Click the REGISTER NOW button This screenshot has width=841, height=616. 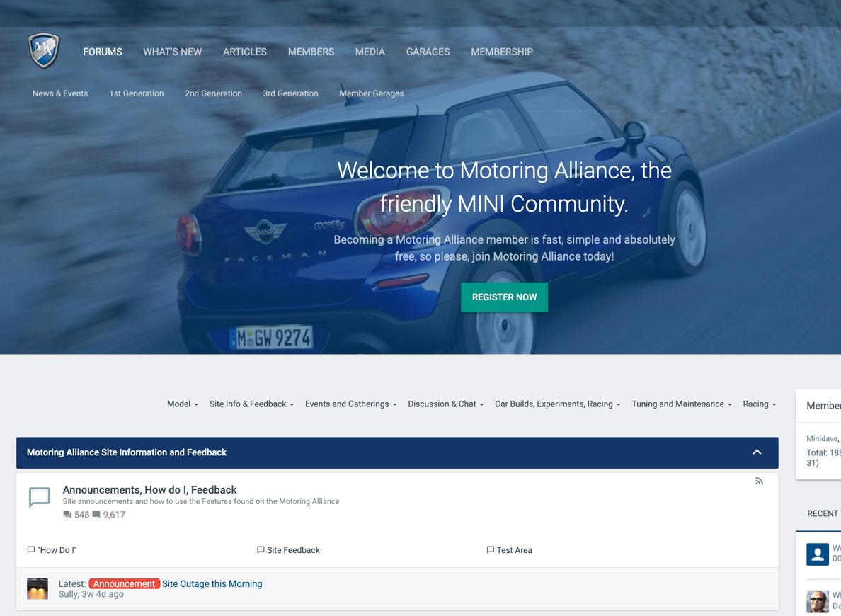504,297
